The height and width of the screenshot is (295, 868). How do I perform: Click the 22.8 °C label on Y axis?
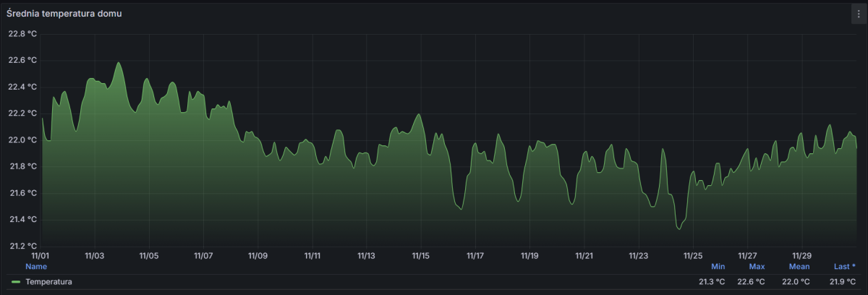22,34
